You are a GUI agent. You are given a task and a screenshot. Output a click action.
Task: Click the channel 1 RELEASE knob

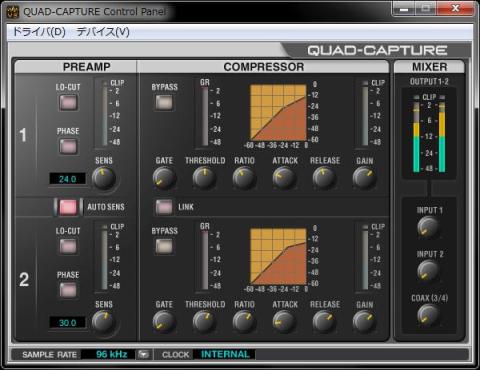[324, 178]
